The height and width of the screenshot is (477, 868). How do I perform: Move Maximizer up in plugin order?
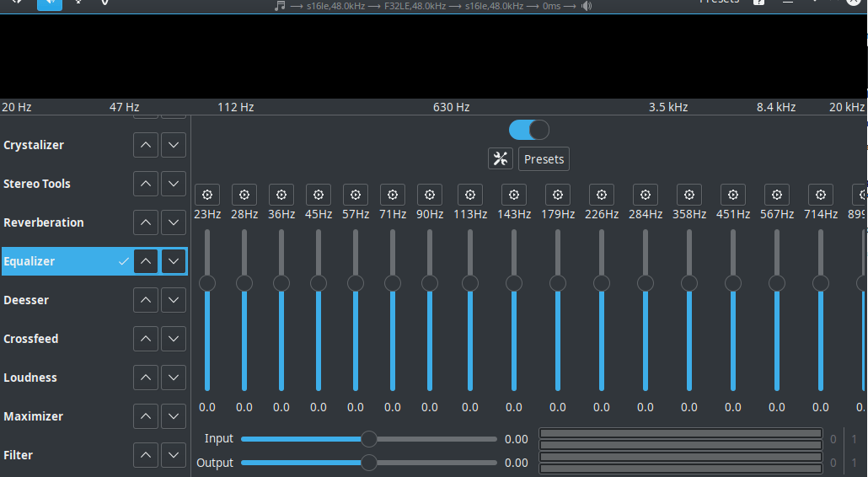point(146,416)
